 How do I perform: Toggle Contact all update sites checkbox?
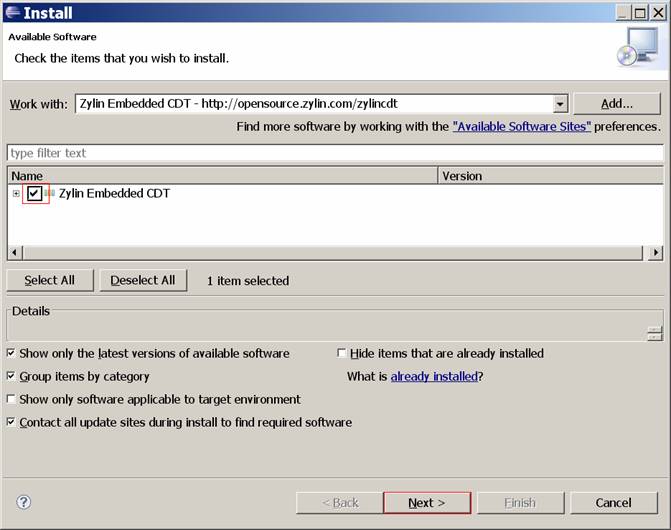tap(11, 422)
